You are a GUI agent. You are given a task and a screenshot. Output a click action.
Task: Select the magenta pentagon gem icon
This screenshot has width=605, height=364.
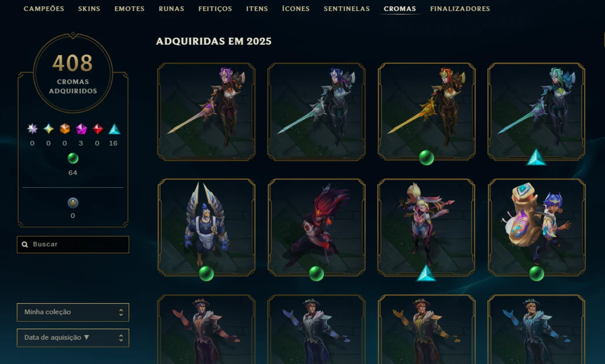click(x=81, y=129)
